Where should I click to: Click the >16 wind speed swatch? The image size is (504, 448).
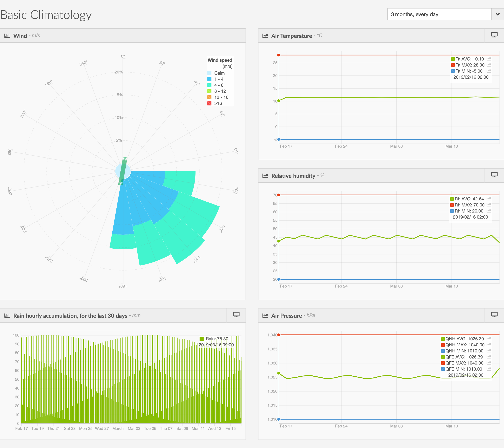coord(209,103)
